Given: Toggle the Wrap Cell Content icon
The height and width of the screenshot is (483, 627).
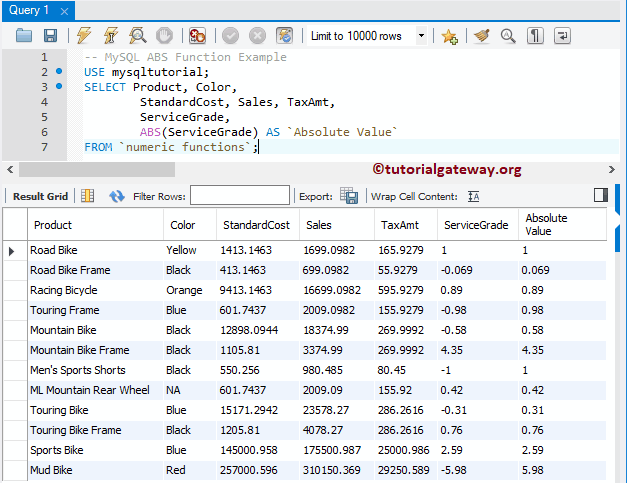Looking at the screenshot, I should pyautogui.click(x=474, y=196).
